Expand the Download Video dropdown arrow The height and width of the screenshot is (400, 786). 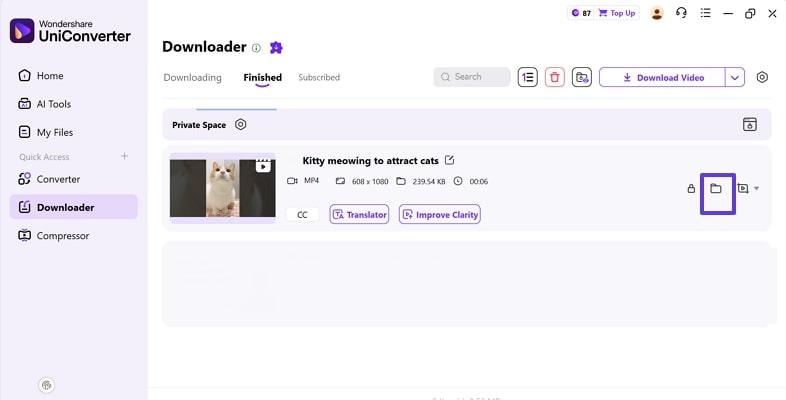pos(734,77)
